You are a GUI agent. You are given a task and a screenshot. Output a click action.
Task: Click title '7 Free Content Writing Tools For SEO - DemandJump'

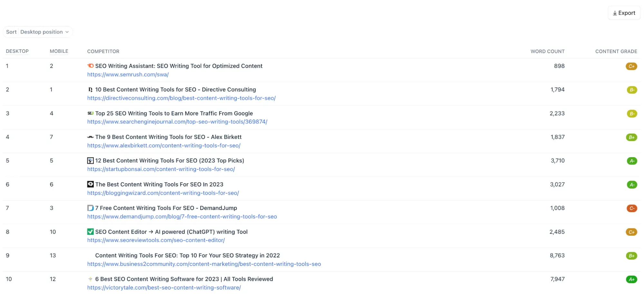[166, 208]
